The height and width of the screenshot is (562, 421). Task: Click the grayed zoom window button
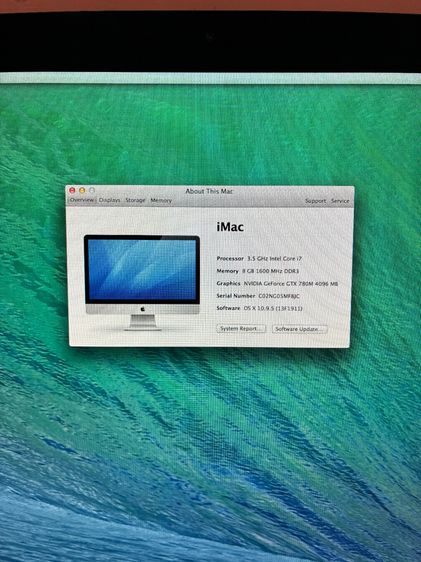(92, 190)
